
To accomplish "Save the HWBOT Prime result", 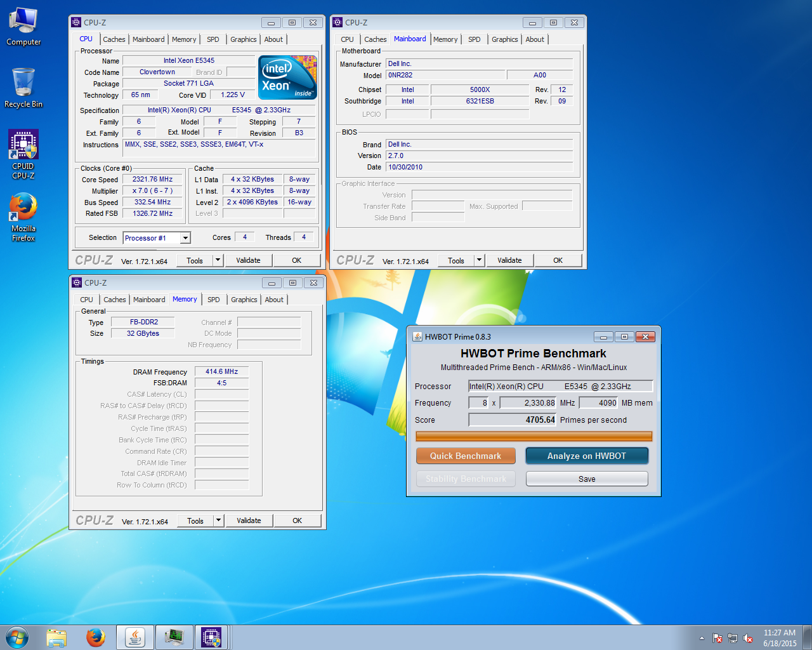I will (587, 479).
